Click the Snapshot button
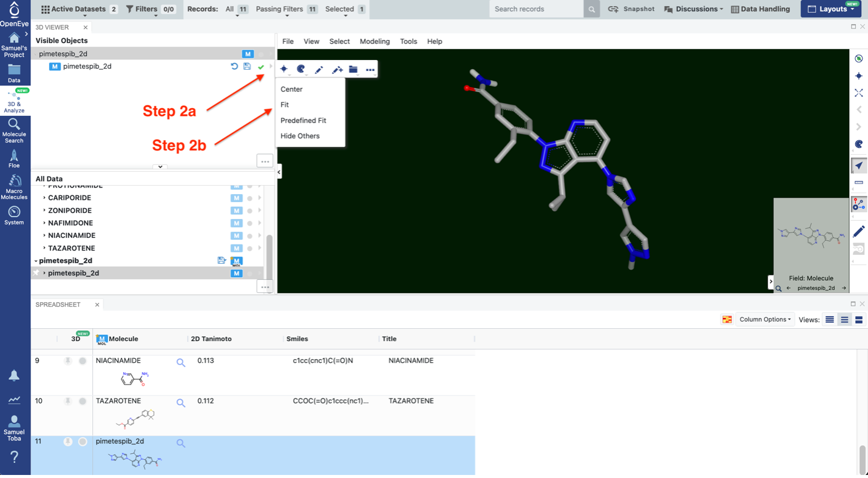The image size is (868, 478). [631, 9]
